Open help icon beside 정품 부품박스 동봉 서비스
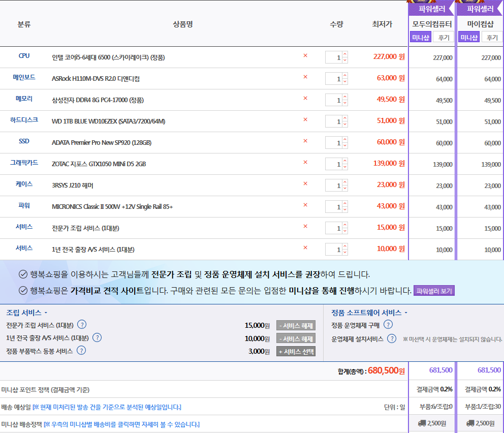The height and width of the screenshot is (433, 504). pos(81,350)
